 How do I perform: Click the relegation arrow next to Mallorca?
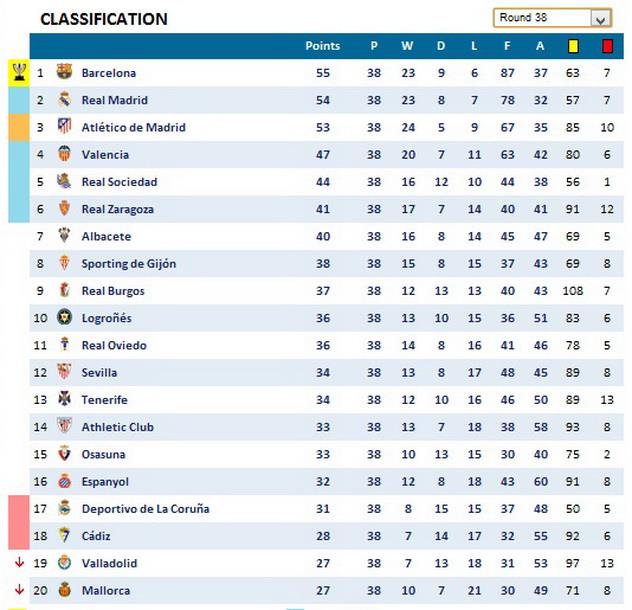click(19, 590)
